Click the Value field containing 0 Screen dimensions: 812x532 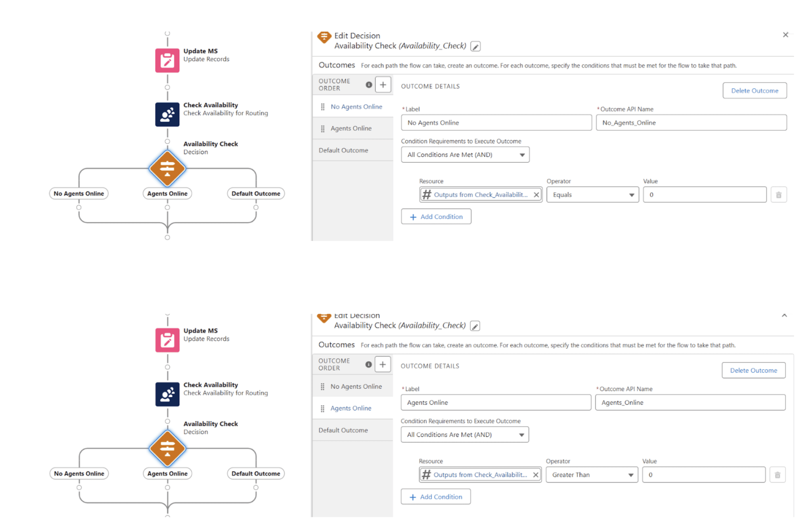[x=705, y=195]
